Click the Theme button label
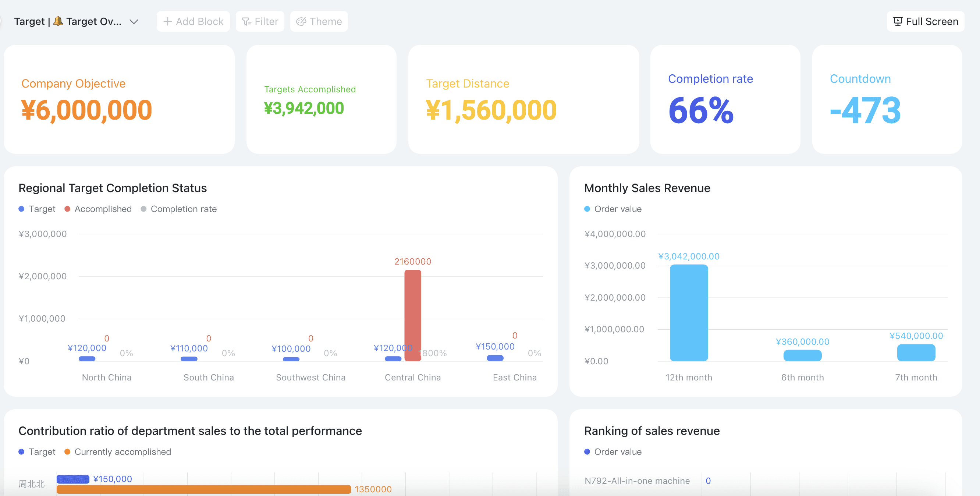Viewport: 980px width, 496px height. [x=325, y=21]
